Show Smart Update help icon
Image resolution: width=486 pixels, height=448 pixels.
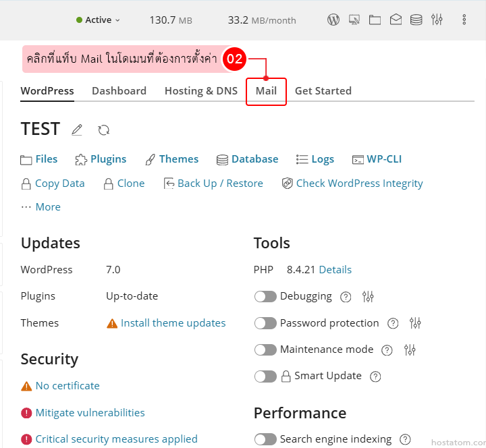(x=375, y=376)
